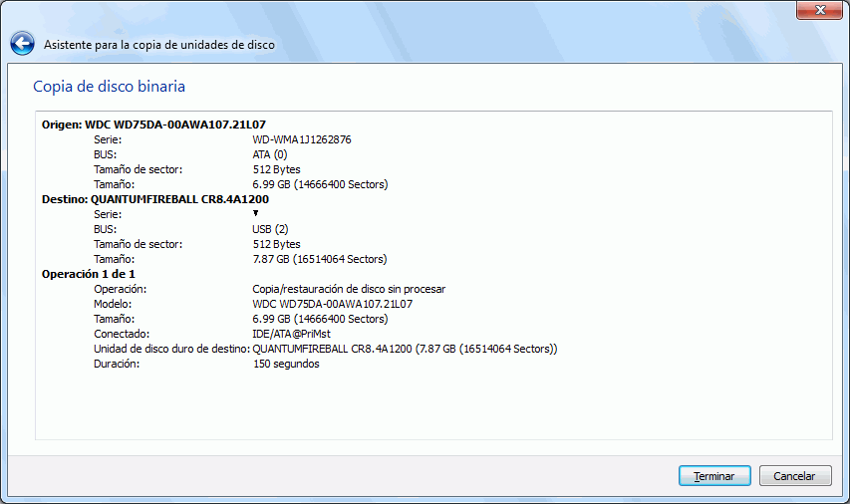Select the 'Destino: QUANTUMFIREBALL CR8.4A1200' line
This screenshot has width=850, height=504.
(x=155, y=199)
